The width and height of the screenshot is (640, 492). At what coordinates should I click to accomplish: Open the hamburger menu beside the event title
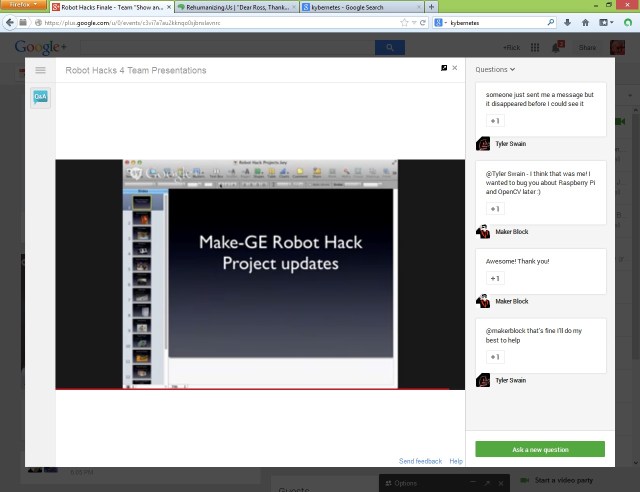pyautogui.click(x=40, y=70)
